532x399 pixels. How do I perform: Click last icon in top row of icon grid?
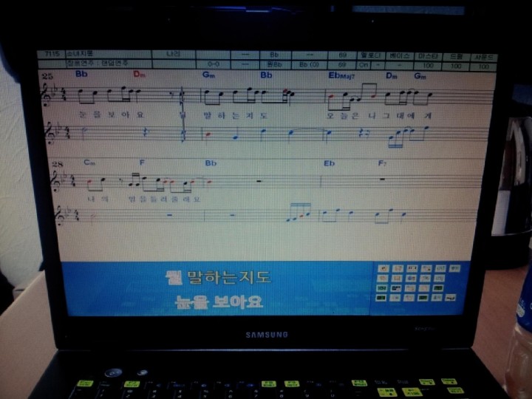coord(454,269)
